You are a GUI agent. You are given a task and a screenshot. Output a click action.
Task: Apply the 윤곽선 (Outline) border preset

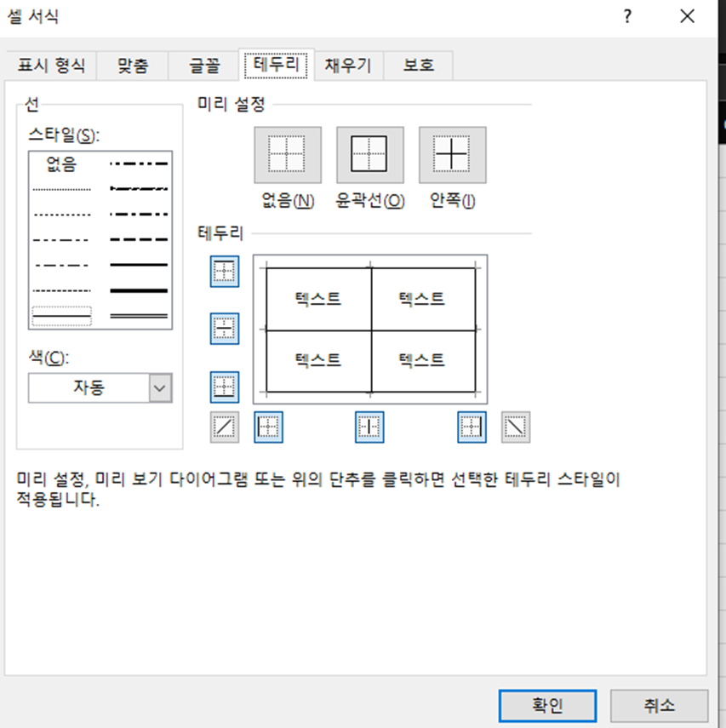pos(369,155)
